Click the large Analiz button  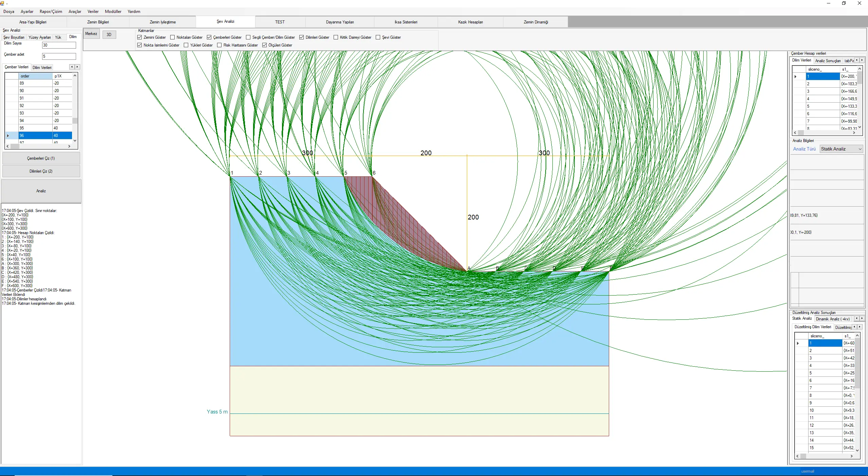pos(41,191)
